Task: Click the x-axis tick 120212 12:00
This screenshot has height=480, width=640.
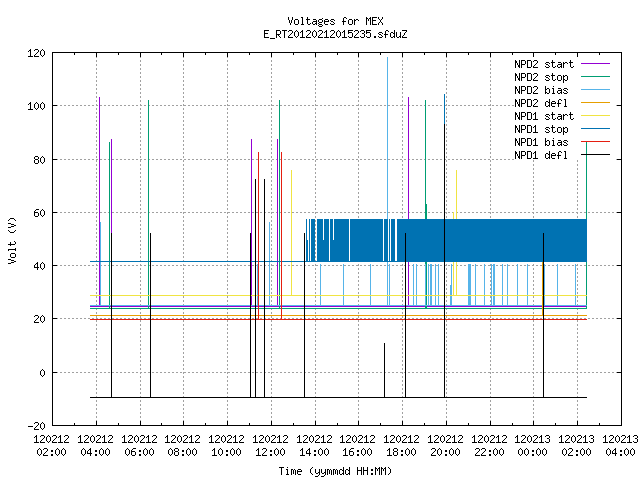Action: click(x=271, y=446)
